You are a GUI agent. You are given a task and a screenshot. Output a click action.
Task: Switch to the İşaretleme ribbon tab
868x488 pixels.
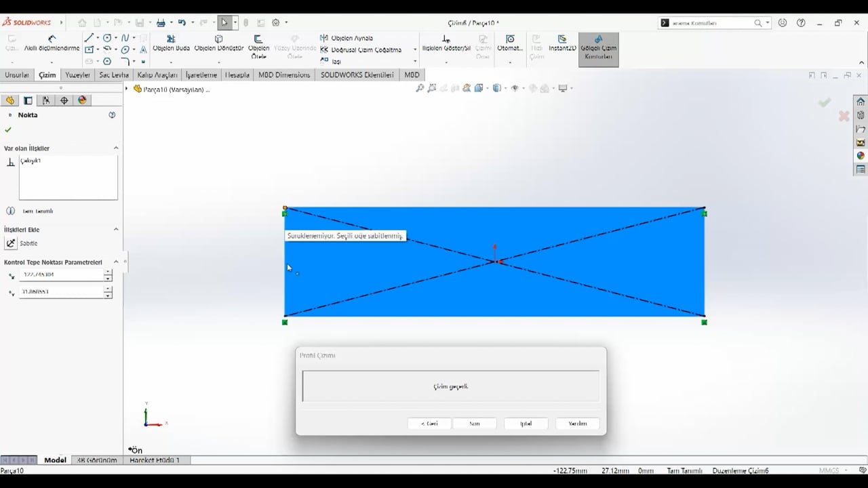click(x=201, y=75)
